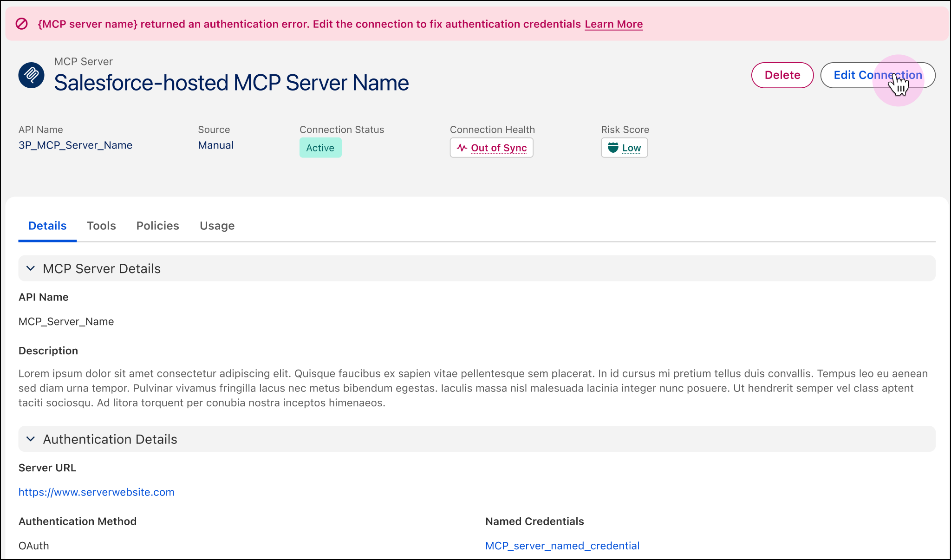Open the MCP_server_named_credential link
The image size is (951, 560).
[562, 546]
